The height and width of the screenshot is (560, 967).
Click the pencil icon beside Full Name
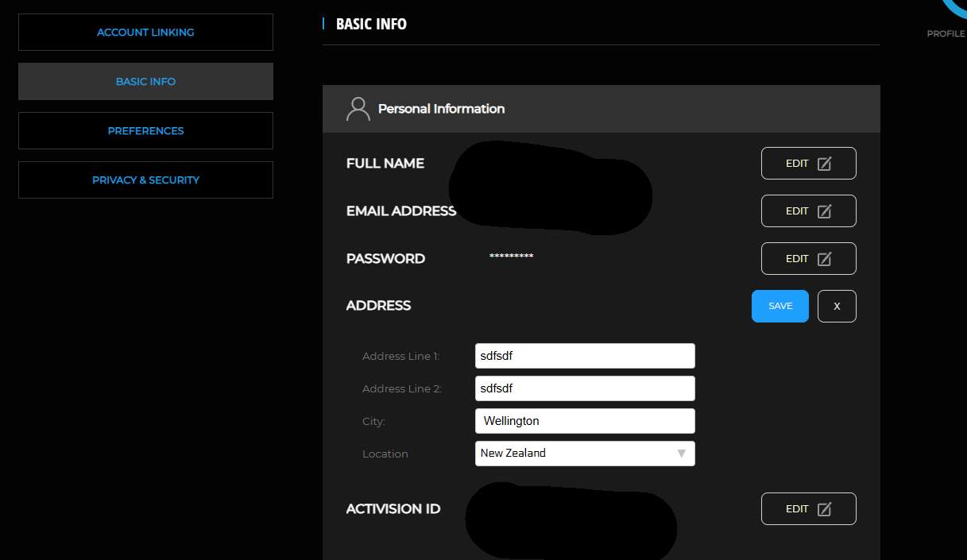pyautogui.click(x=825, y=164)
